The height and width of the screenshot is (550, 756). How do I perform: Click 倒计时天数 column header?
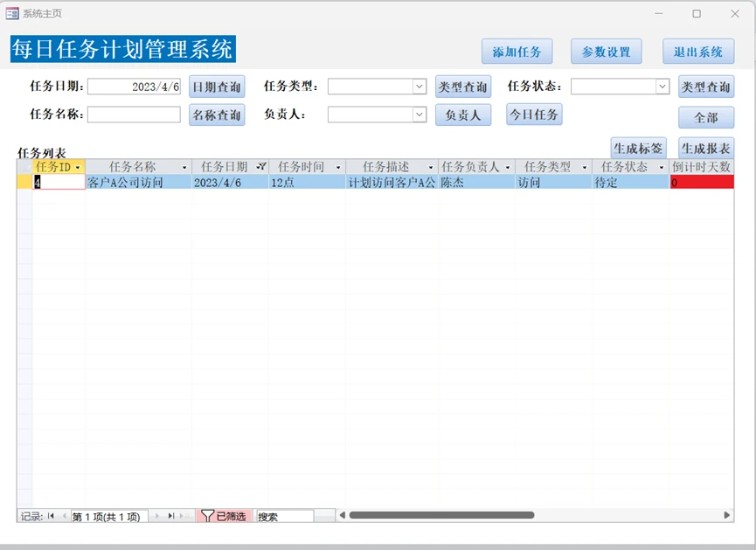click(702, 167)
